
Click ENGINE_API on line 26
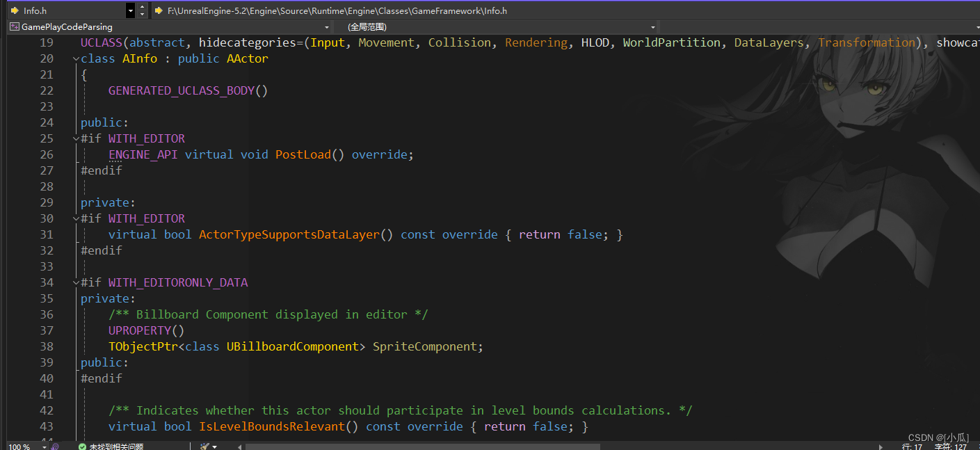(x=143, y=154)
